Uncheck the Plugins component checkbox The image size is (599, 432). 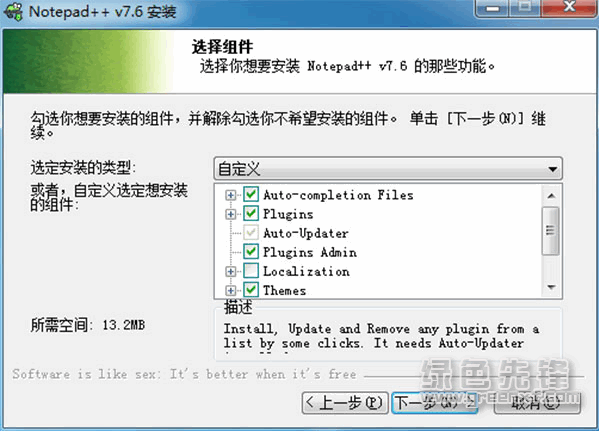251,214
